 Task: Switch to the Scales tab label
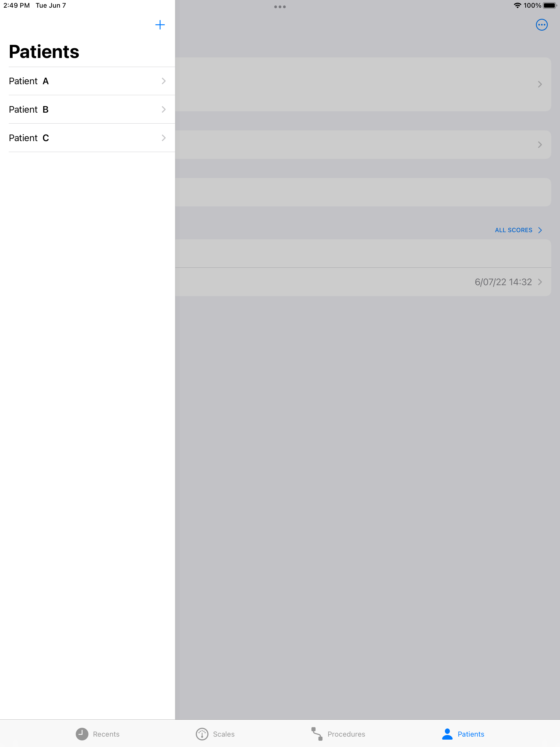tap(224, 734)
